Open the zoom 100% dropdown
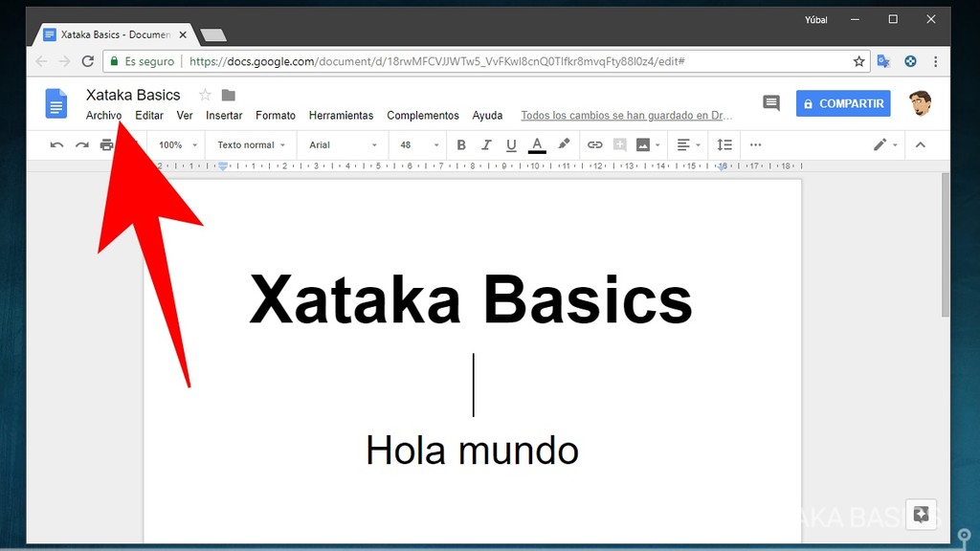This screenshot has height=551, width=980. coord(177,145)
